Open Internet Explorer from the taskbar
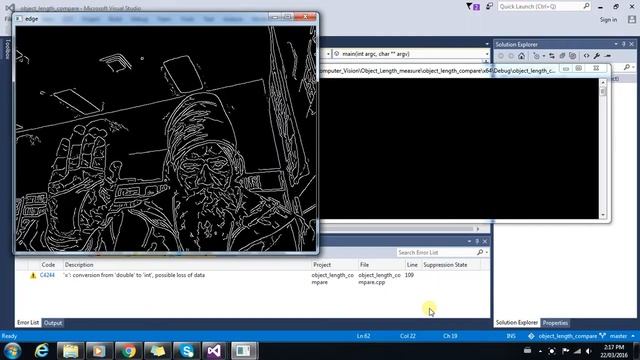Viewport: 640px width, 360px height. 42,351
